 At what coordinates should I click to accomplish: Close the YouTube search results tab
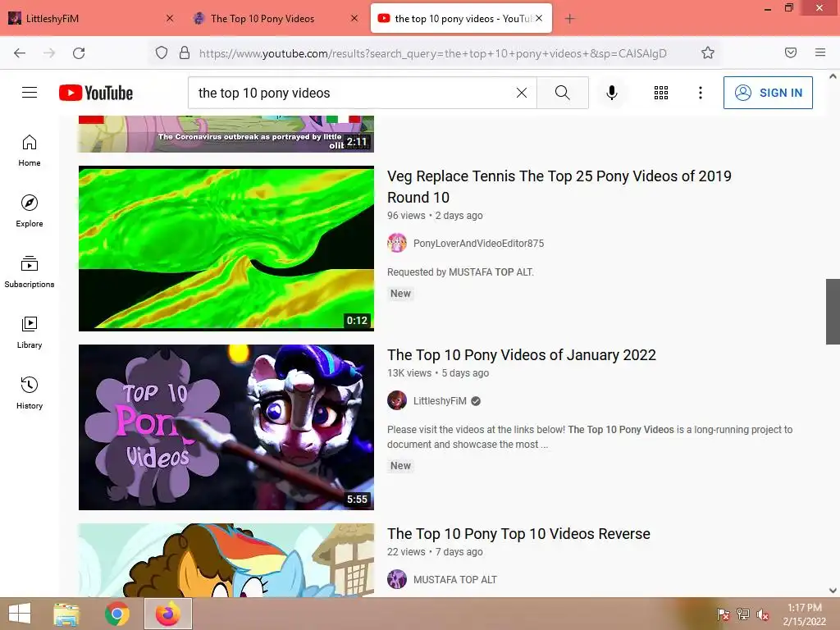[539, 18]
